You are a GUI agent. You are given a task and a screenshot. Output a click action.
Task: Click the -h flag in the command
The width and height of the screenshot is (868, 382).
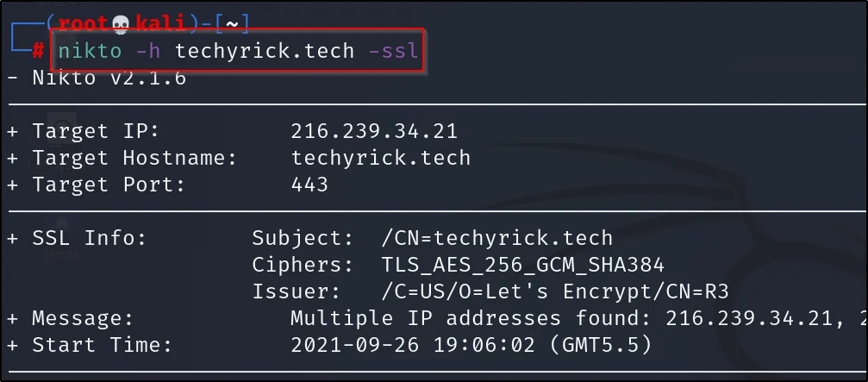[148, 51]
